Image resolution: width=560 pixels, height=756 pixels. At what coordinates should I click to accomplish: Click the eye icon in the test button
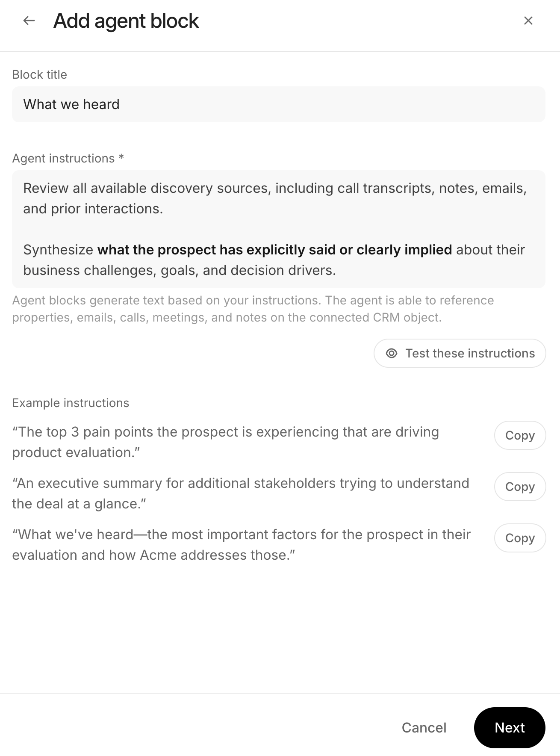[391, 353]
